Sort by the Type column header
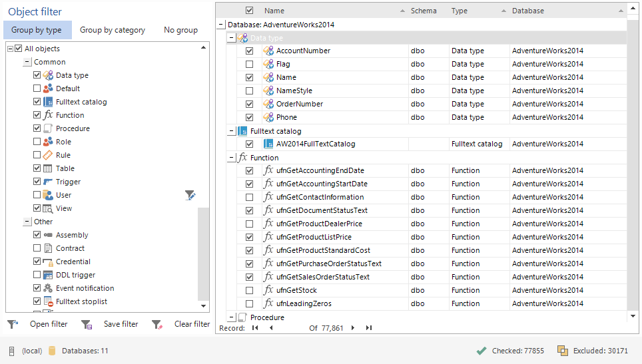Viewport: 642px width, 364px height. pyautogui.click(x=479, y=11)
